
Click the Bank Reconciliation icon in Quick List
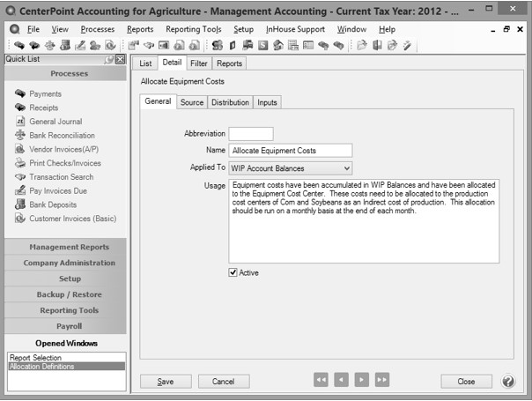(20, 135)
